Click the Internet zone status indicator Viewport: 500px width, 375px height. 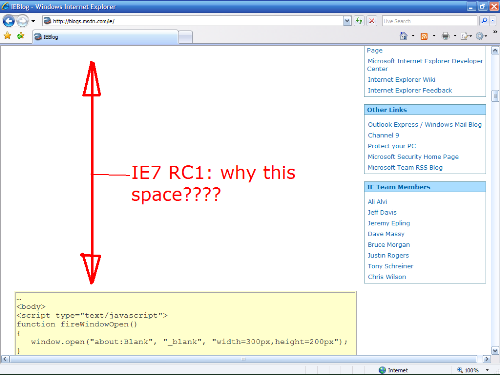coord(393,370)
